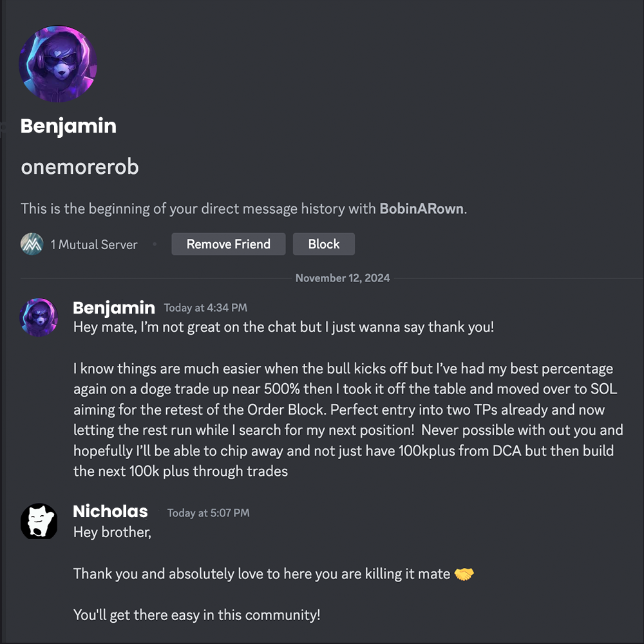
Task: Open Benjamin's large profile avatar
Action: click(58, 64)
